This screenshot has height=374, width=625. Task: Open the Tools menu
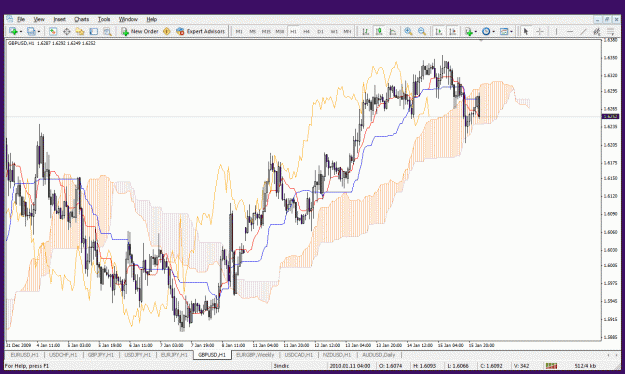coord(104,19)
